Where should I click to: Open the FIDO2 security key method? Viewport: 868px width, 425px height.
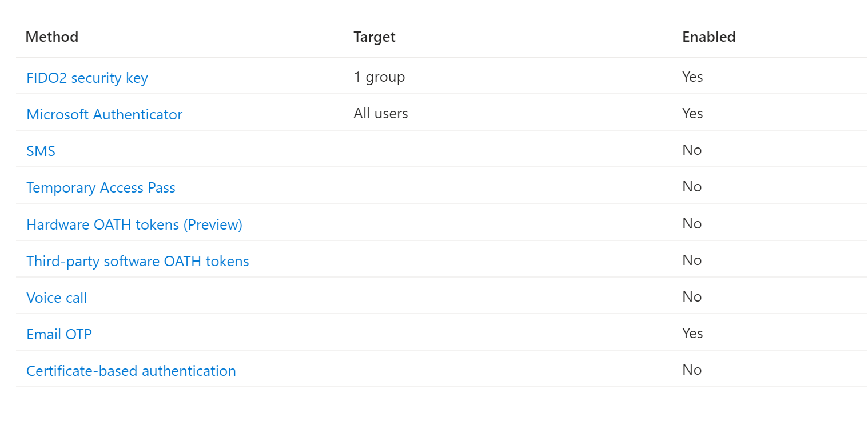point(87,78)
